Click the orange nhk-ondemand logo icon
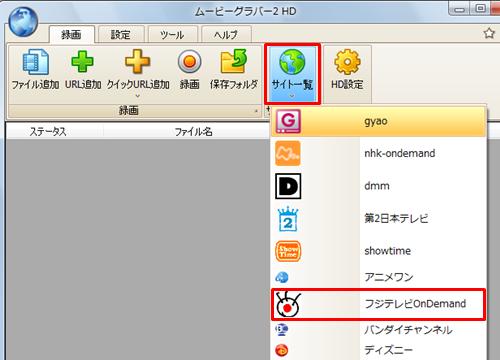This screenshot has height=360, width=500. pyautogui.click(x=288, y=153)
